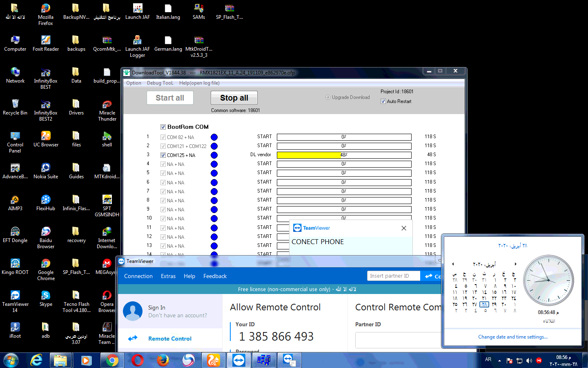Click the analog clock face
The image size is (588, 368).
tap(548, 281)
